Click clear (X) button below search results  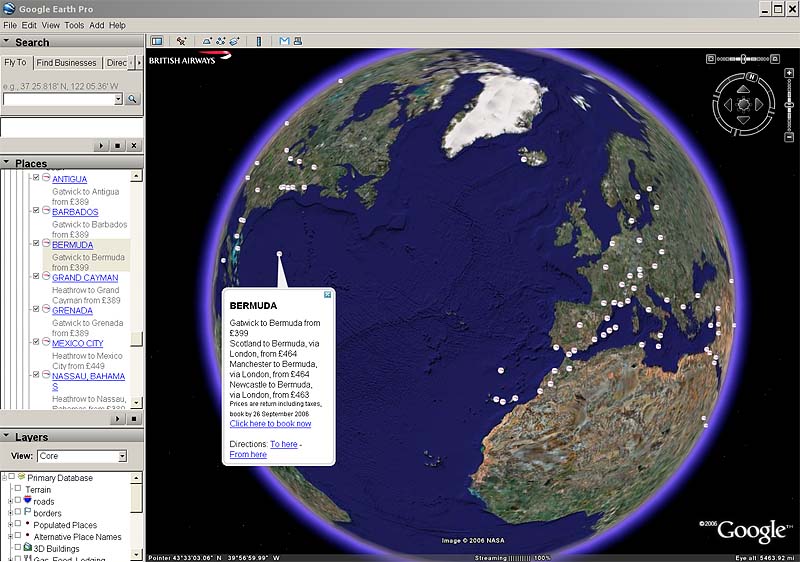[x=134, y=146]
